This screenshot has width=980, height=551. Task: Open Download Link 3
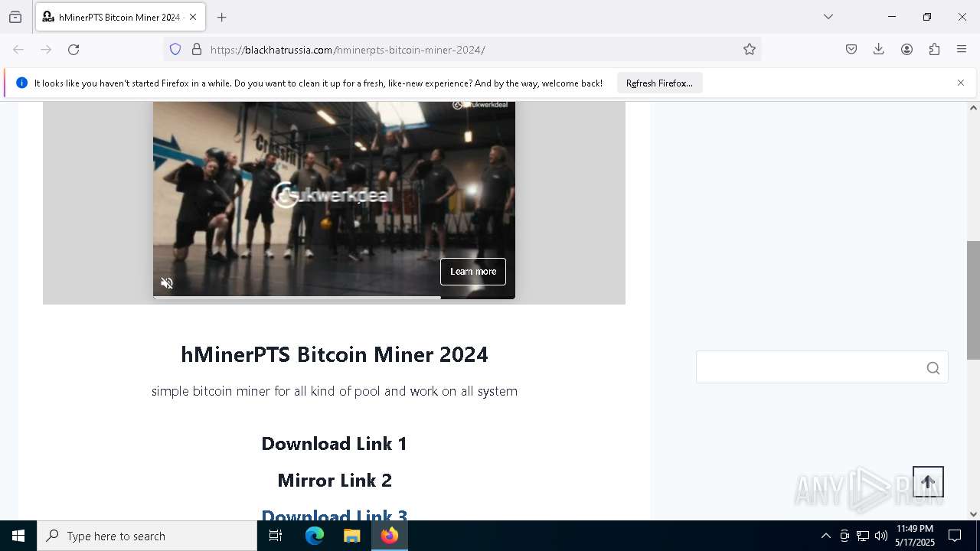(334, 514)
